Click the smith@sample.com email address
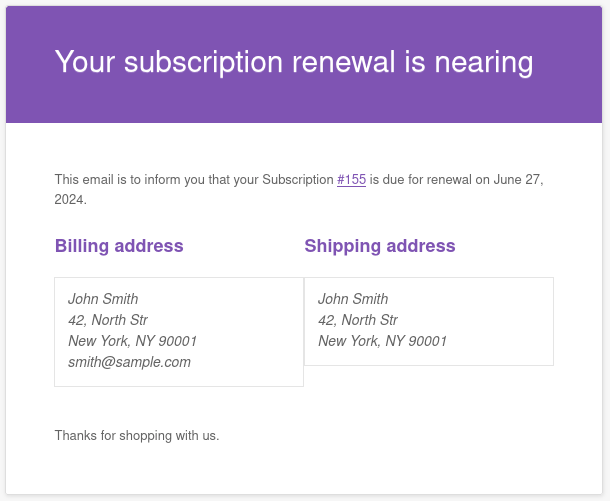Image resolution: width=610 pixels, height=501 pixels. click(129, 362)
